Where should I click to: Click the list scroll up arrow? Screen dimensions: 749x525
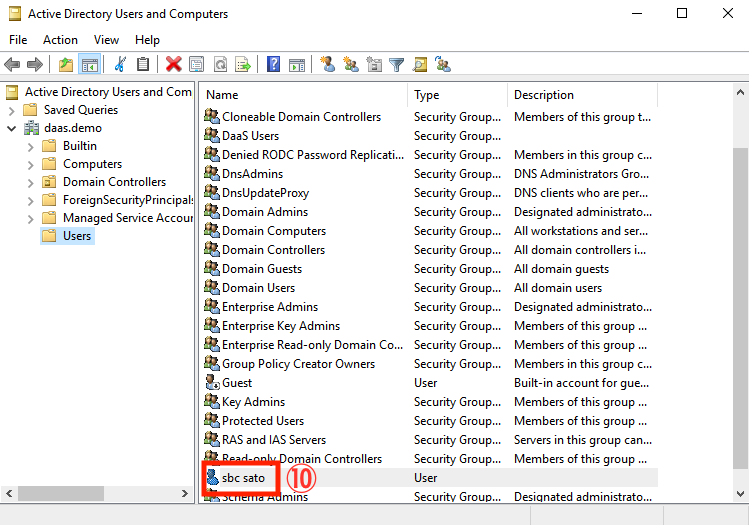pos(740,92)
